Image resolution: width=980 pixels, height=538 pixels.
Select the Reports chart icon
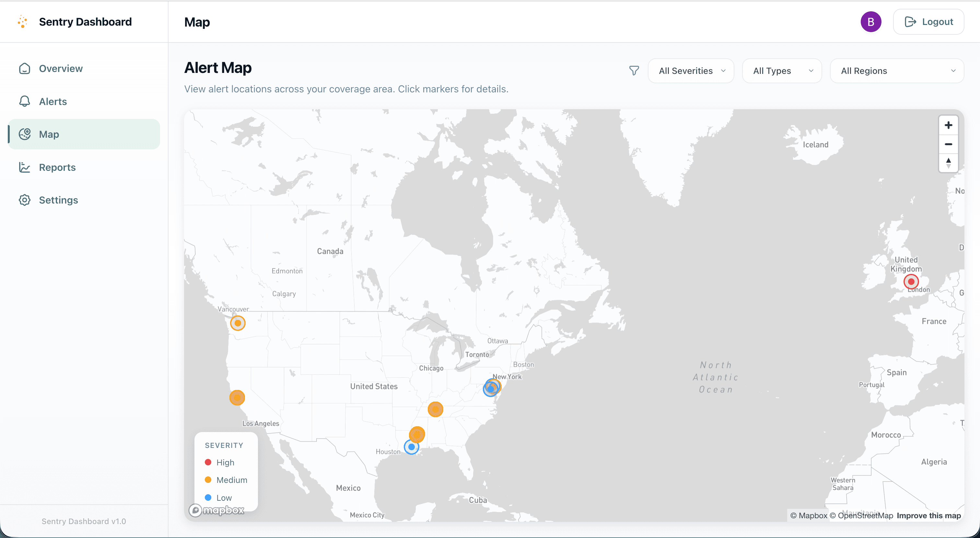(24, 167)
